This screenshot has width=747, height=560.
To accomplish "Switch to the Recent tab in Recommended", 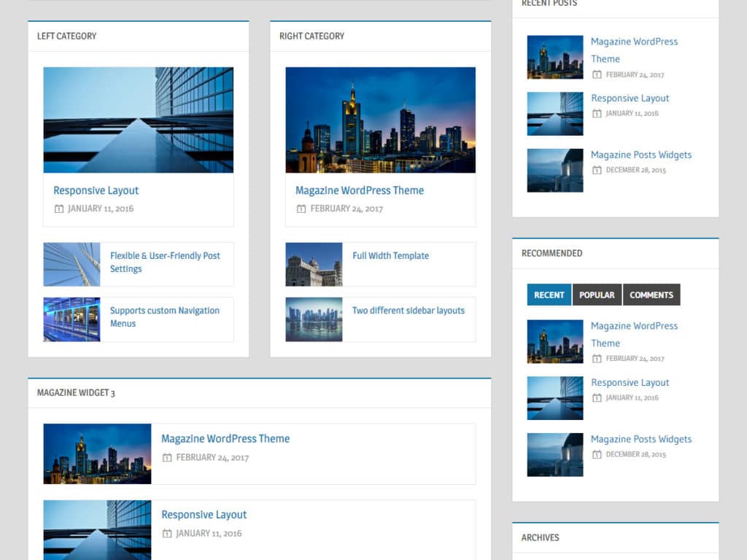I will click(x=549, y=295).
